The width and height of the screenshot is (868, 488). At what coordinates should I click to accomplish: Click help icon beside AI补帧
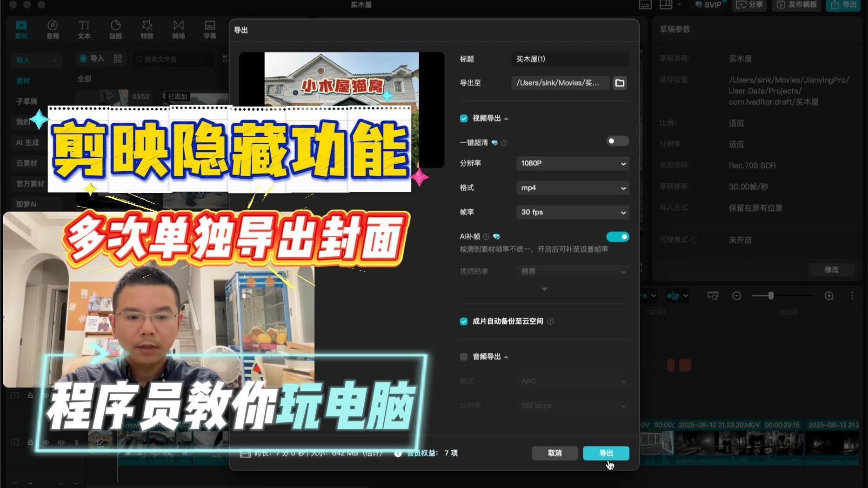click(486, 237)
